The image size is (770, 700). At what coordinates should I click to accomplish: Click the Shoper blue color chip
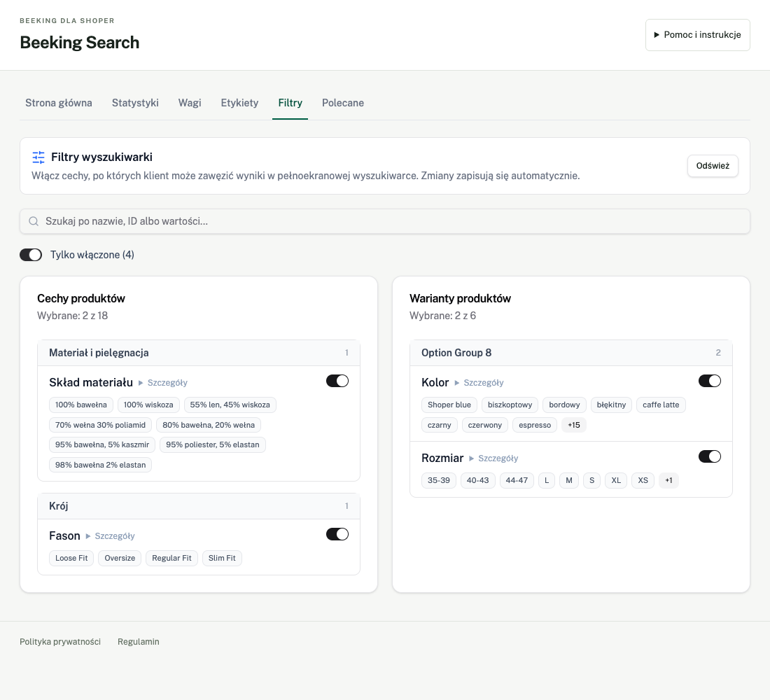click(x=449, y=405)
